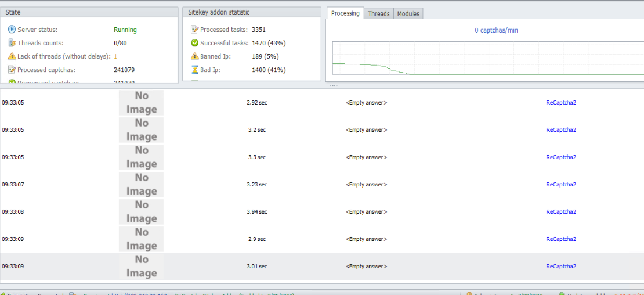Screen dimensions: 644x295
Task: Open ReCaptcha2 link in the 3.94 sec row
Action: coord(561,211)
